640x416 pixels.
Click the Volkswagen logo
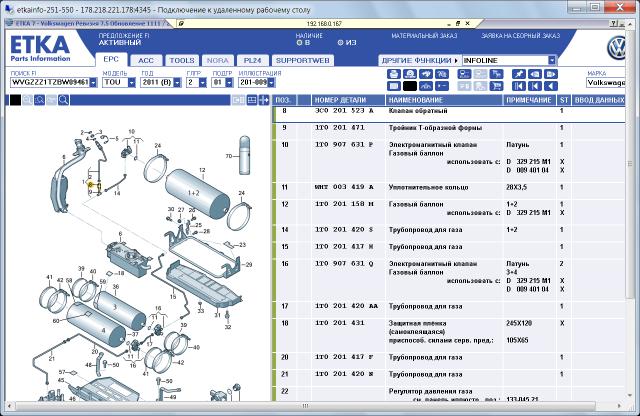click(616, 48)
